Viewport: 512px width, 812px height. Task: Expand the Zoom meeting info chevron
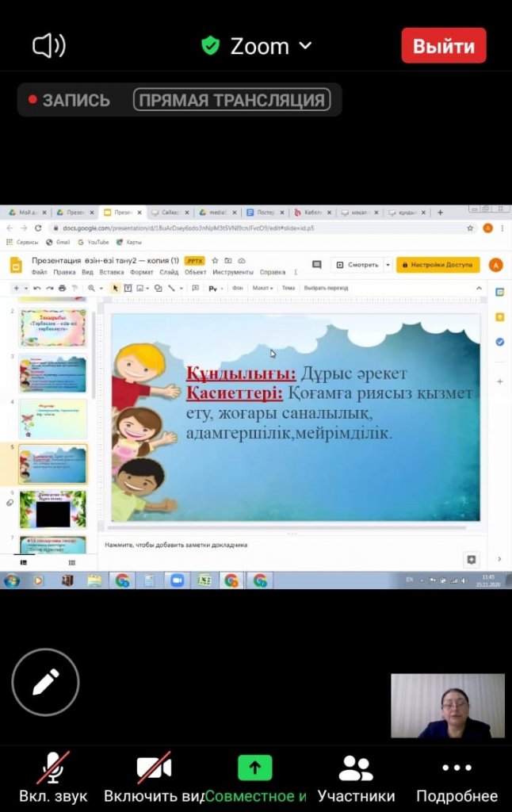(x=305, y=46)
